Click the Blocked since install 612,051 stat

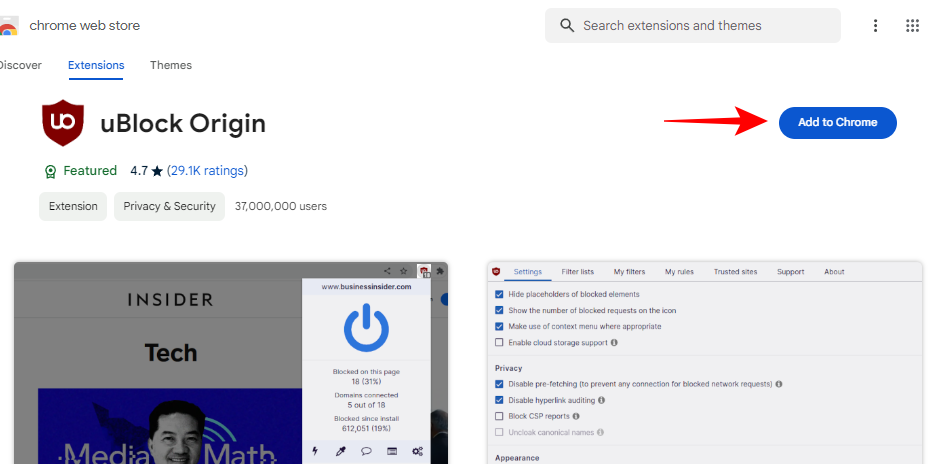click(x=366, y=423)
